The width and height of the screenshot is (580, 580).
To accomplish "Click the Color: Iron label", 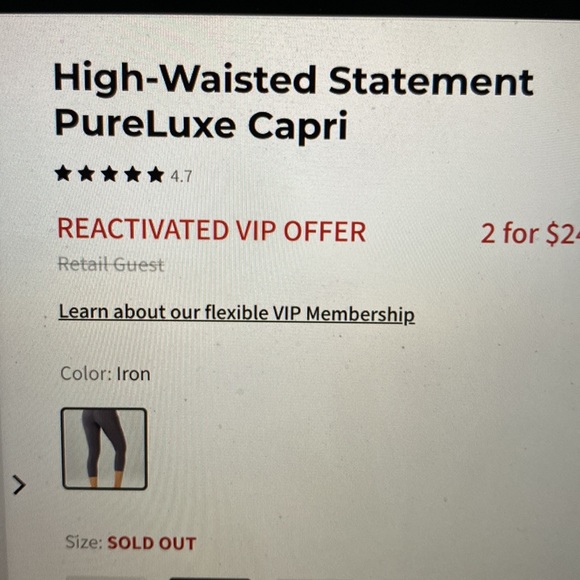I will click(x=105, y=374).
